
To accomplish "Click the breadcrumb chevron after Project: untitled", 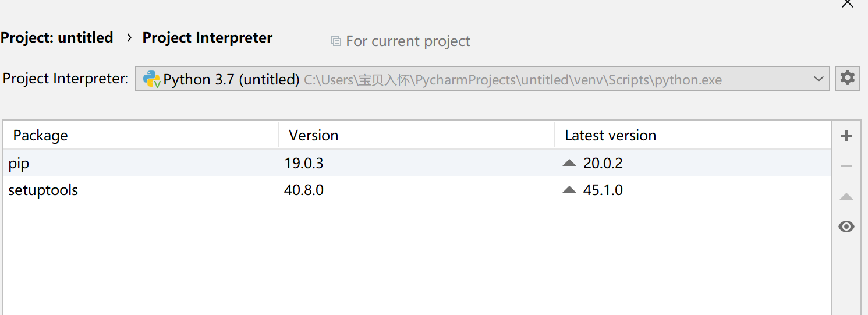I will [129, 38].
